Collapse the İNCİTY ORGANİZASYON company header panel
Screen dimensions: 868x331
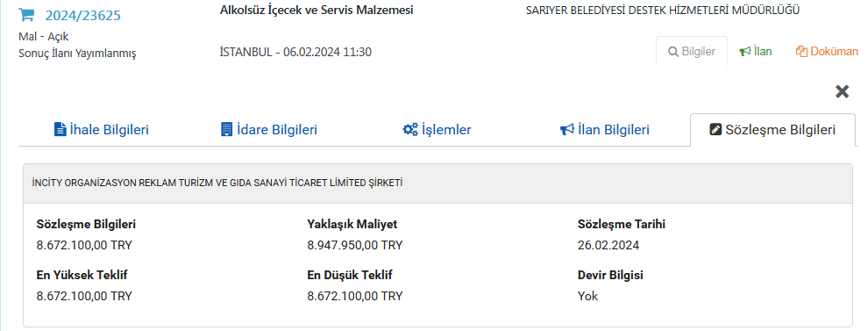pos(438,183)
